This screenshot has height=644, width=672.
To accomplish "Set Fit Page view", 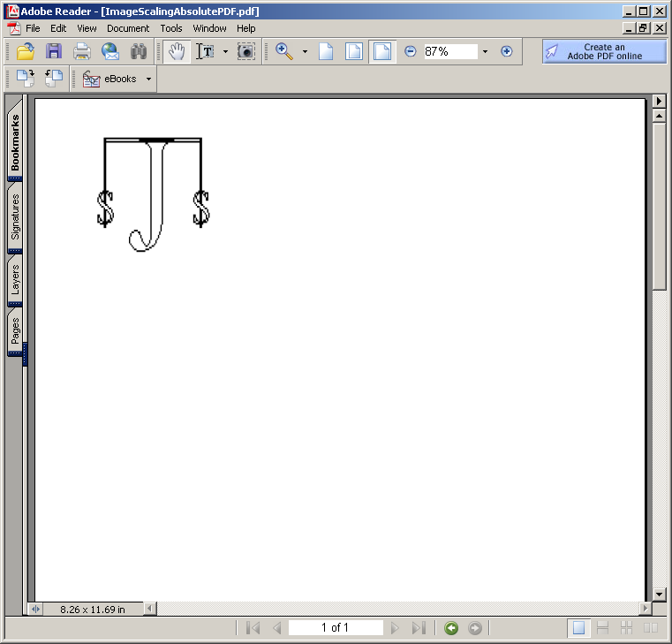I will pyautogui.click(x=354, y=51).
